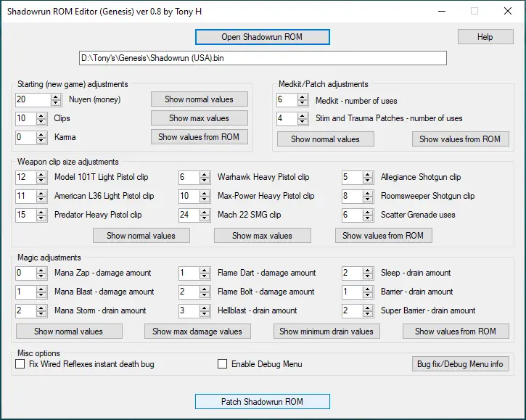Decrease Super Barrier drain amount
Screen dimensions: 526x420
[x=368, y=314]
